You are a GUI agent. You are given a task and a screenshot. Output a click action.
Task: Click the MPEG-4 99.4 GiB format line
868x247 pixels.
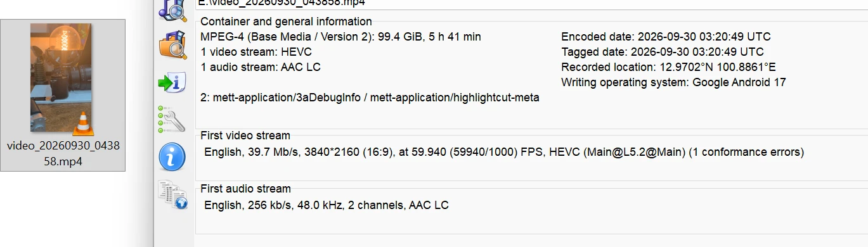click(340, 37)
